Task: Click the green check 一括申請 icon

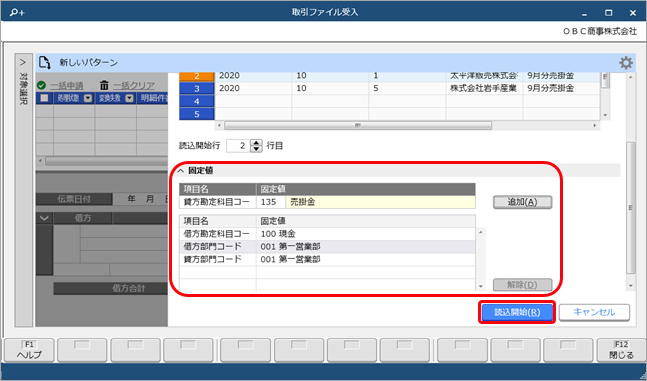Action: pyautogui.click(x=41, y=85)
